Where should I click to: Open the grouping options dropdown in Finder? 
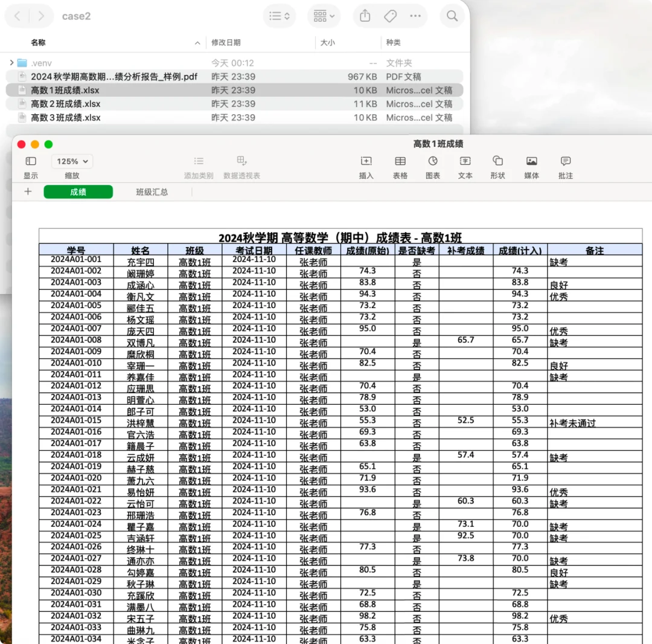coord(324,16)
